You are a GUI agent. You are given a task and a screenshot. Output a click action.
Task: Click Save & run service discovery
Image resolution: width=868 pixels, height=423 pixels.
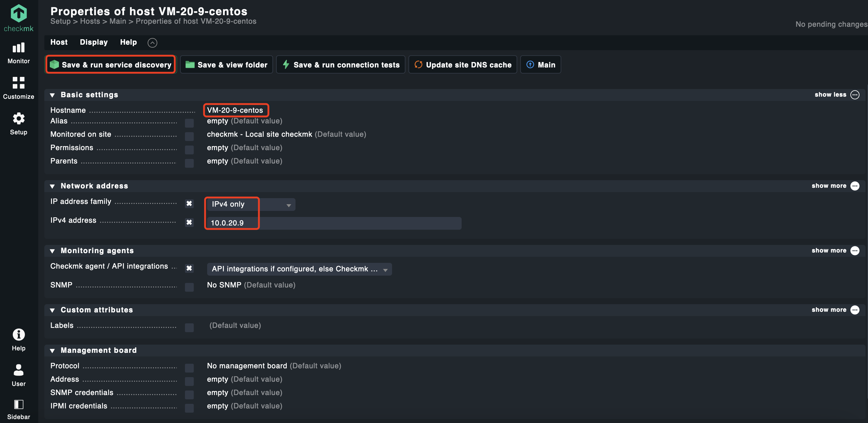point(111,65)
